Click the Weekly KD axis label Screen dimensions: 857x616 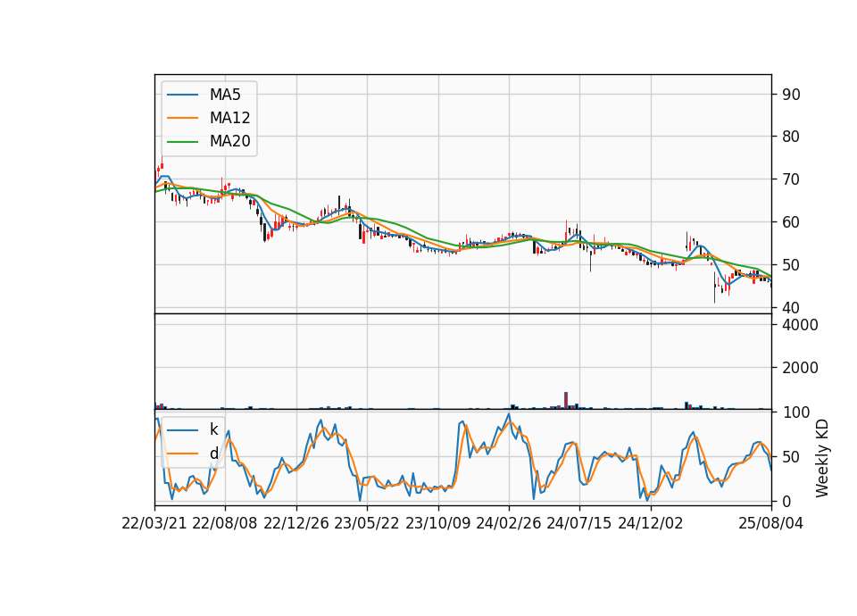pos(821,458)
